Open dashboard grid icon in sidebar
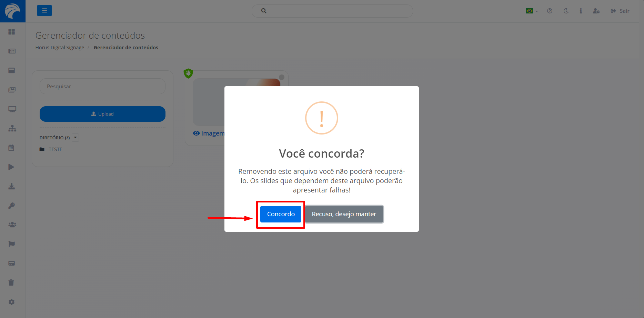Viewport: 644px width, 318px height. (12, 32)
